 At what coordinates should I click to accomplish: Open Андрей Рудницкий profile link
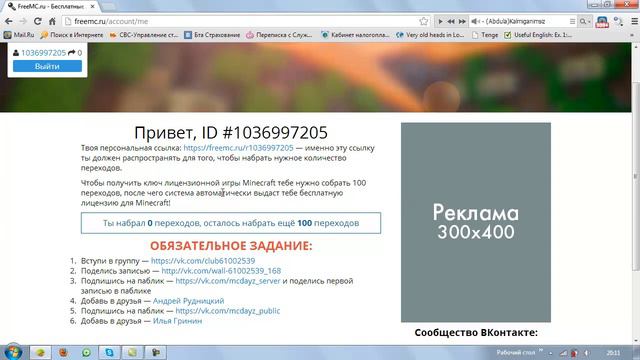coord(188,301)
